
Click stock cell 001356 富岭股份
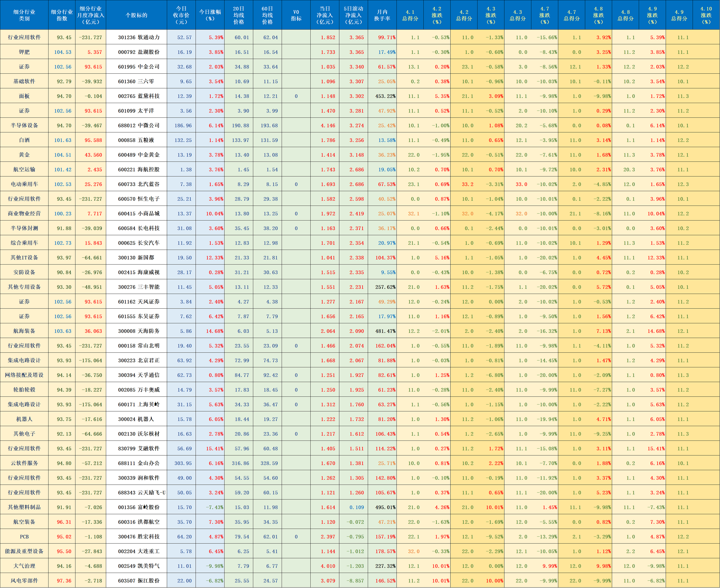click(x=137, y=507)
